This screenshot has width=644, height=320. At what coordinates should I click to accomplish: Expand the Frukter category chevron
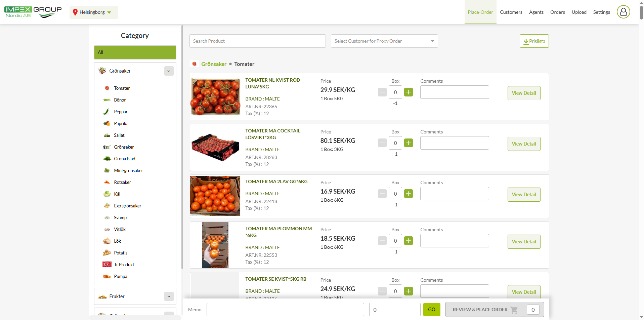169,296
